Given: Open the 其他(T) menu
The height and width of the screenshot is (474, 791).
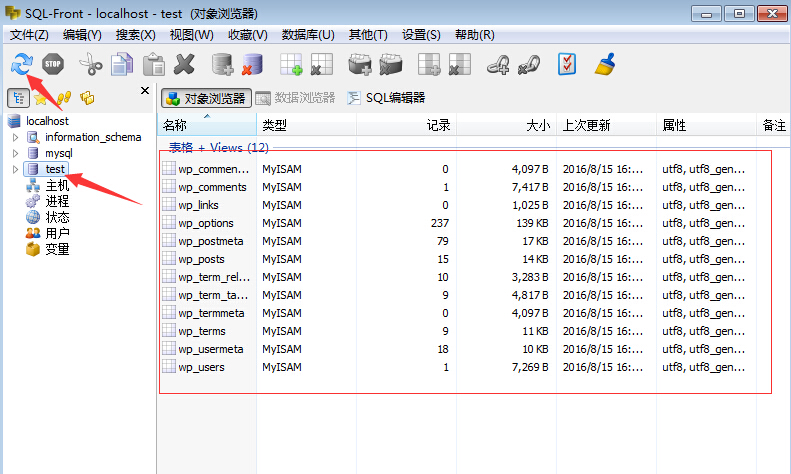Looking at the screenshot, I should point(368,35).
